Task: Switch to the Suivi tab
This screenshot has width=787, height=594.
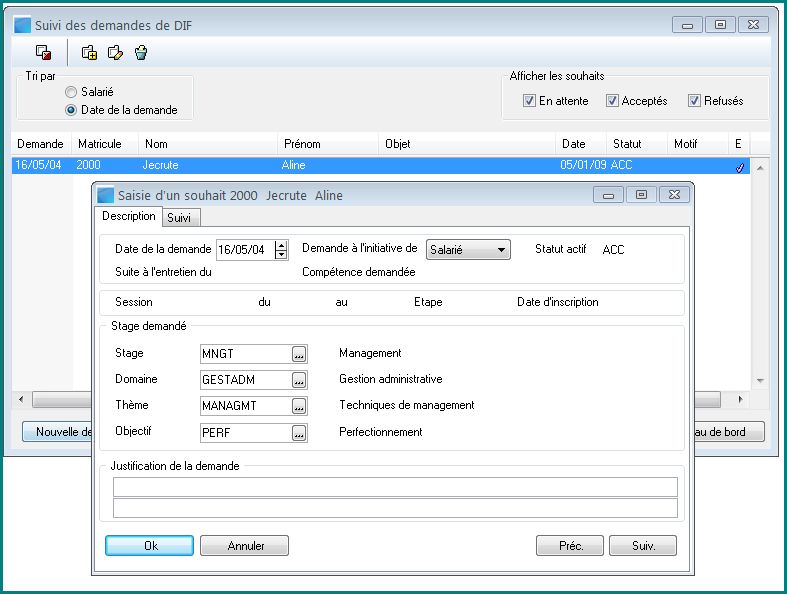Action: pyautogui.click(x=180, y=217)
